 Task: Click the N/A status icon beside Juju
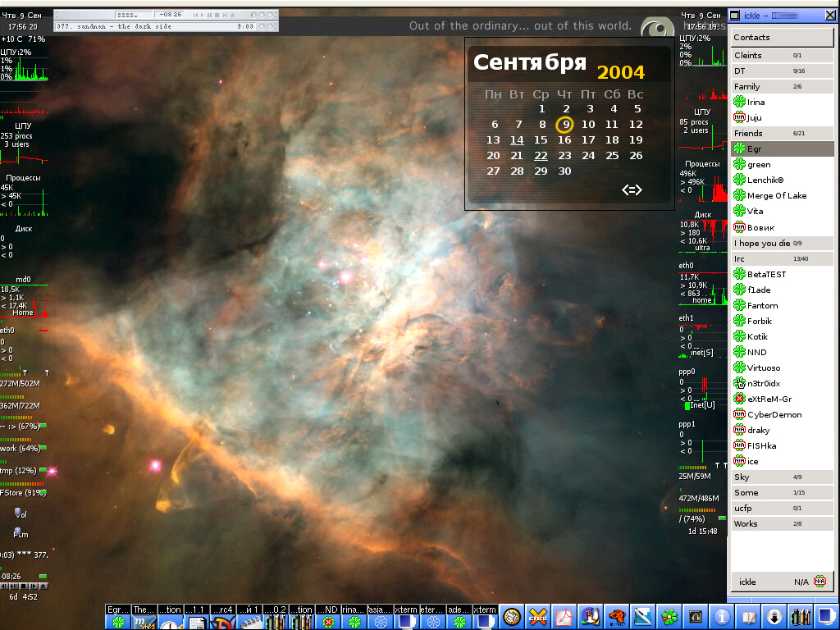pos(739,118)
